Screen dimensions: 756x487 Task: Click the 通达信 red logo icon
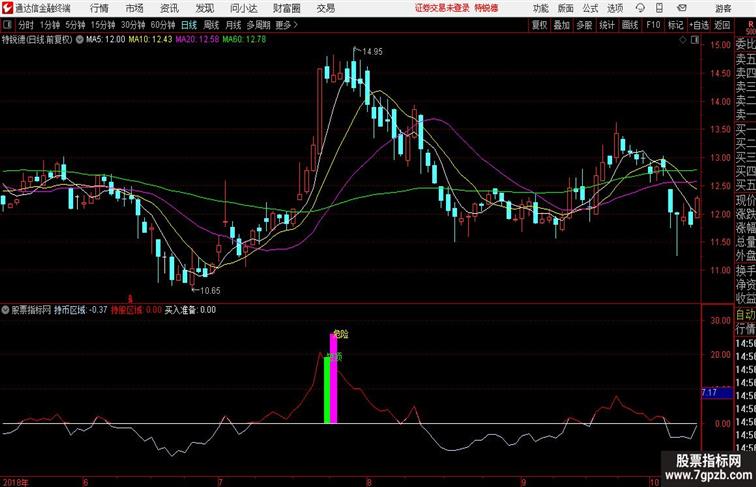(x=7, y=8)
